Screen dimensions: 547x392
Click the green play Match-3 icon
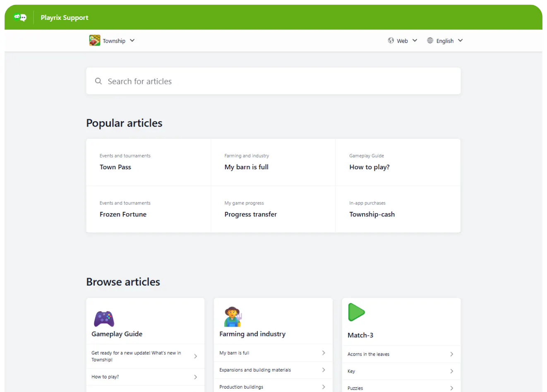pos(356,312)
